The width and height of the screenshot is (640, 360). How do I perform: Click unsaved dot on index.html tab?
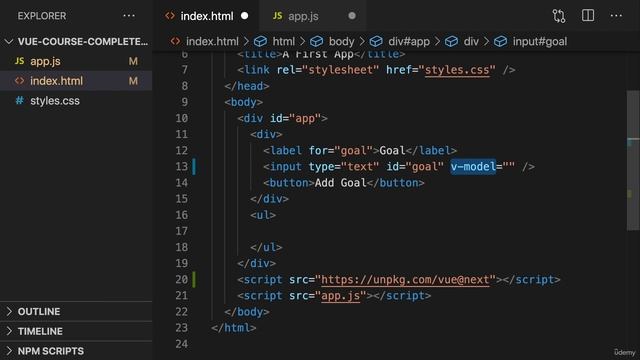point(244,16)
